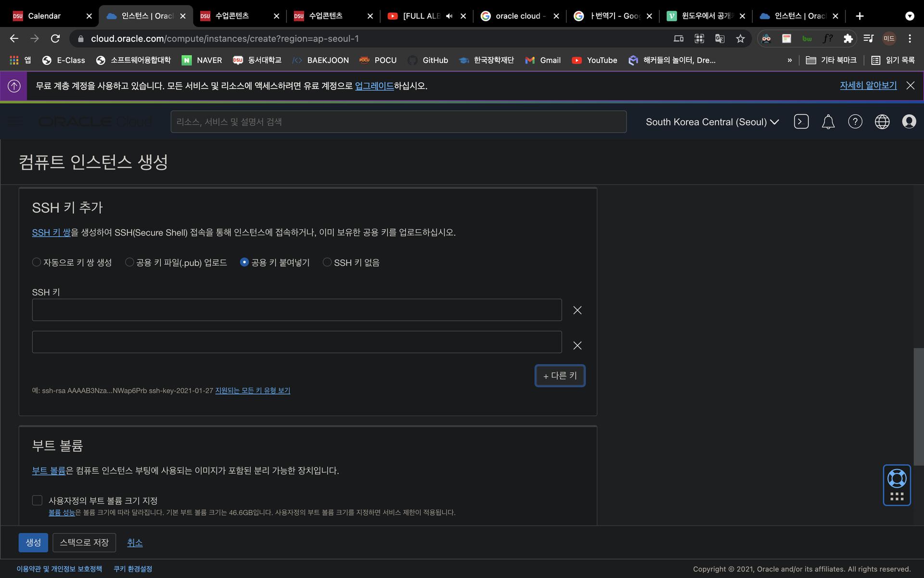This screenshot has width=924, height=578.
Task: Open the user profile avatar icon
Action: coord(909,122)
